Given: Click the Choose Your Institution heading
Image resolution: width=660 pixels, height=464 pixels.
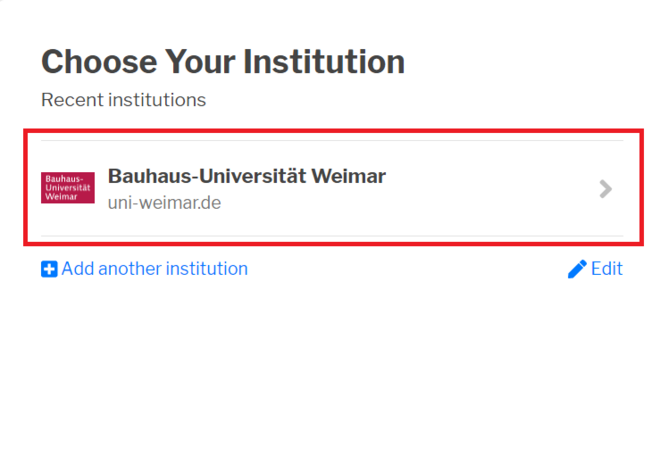Looking at the screenshot, I should [x=223, y=62].
